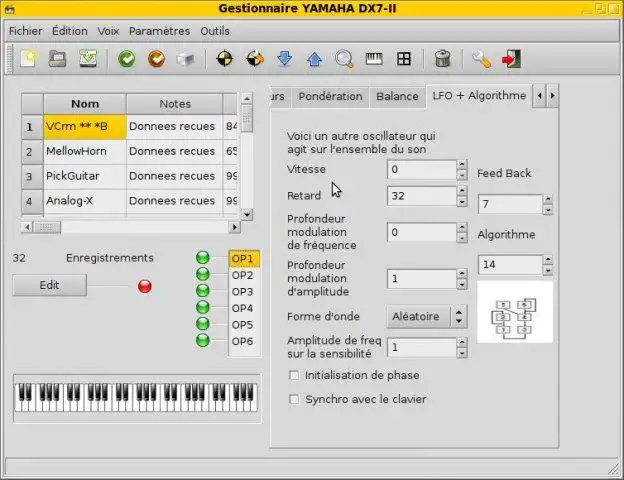Click the target with arrow toolbar icon
The image size is (624, 480).
click(255, 59)
